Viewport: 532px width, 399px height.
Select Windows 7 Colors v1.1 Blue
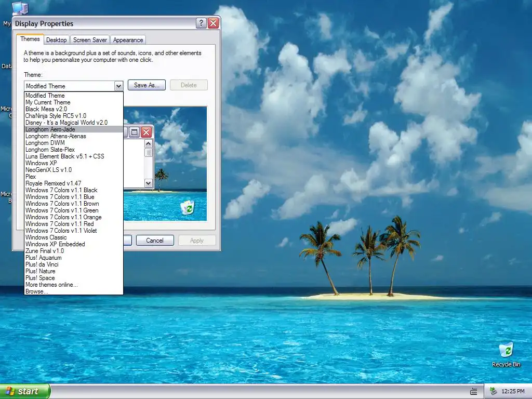pyautogui.click(x=74, y=197)
